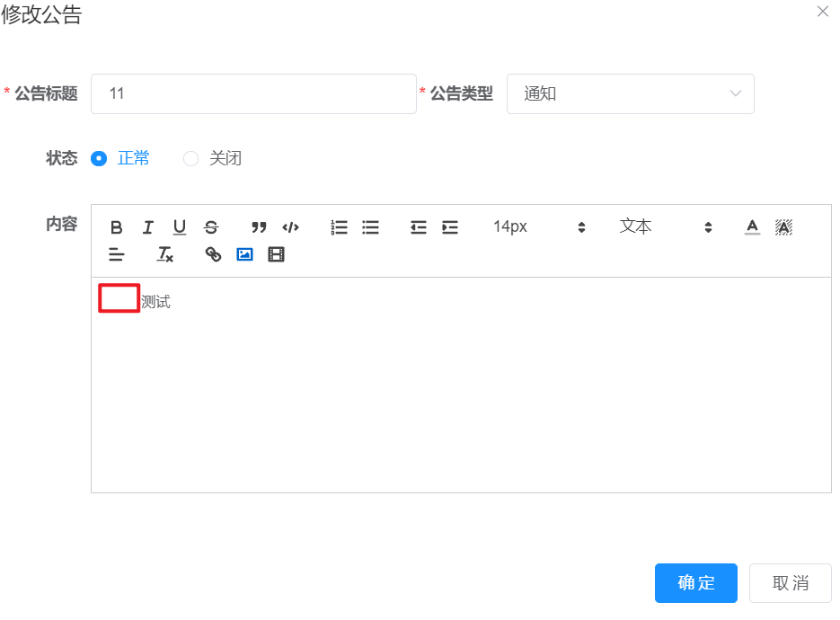Open the font color picker
This screenshot has height=620, width=840.
pos(752,227)
